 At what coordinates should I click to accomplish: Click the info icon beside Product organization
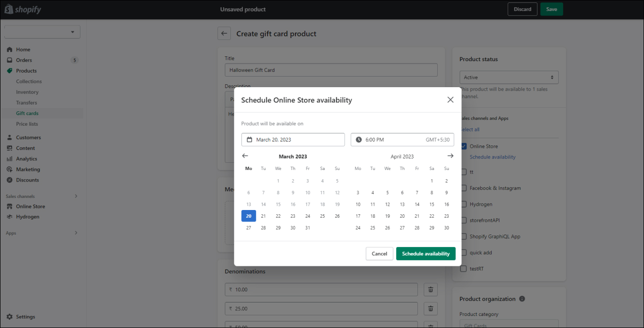[x=522, y=299]
